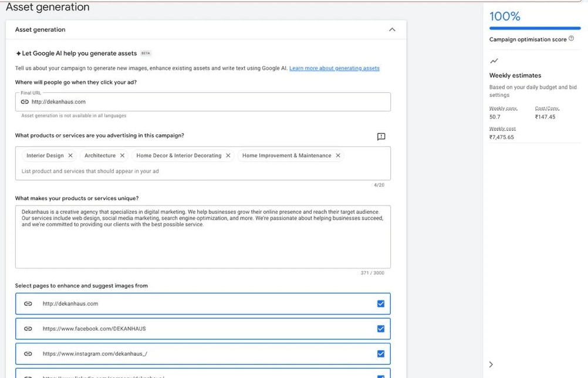Click link icon in dekanhaus.com page row
This screenshot has height=378, width=588.
pos(28,304)
